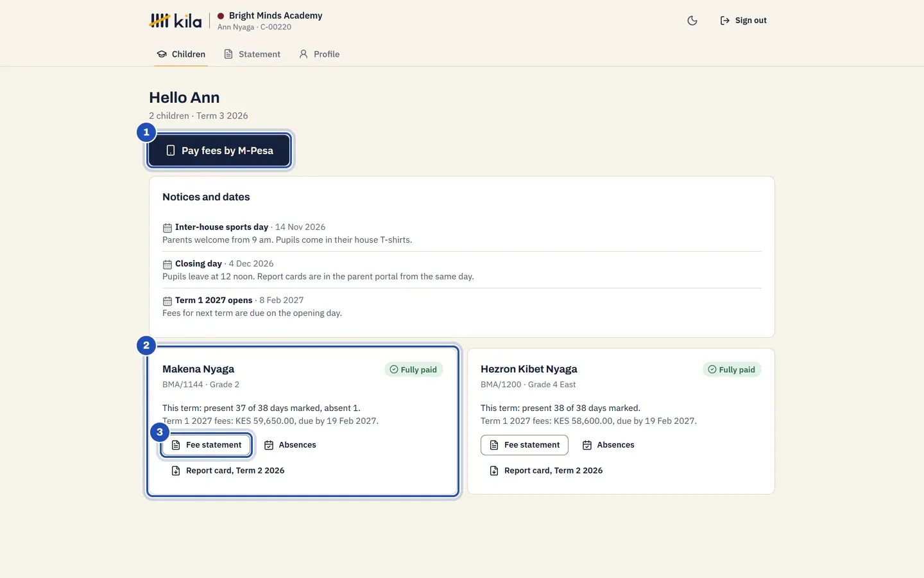The image size is (924, 578).
Task: Click the 2 children · Term 3 2026 subtitle
Action: point(198,116)
